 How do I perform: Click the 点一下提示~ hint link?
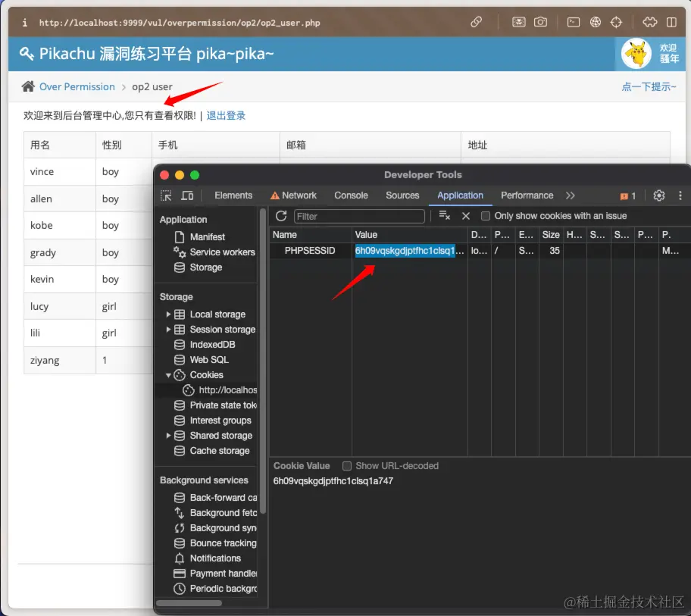[x=649, y=86]
